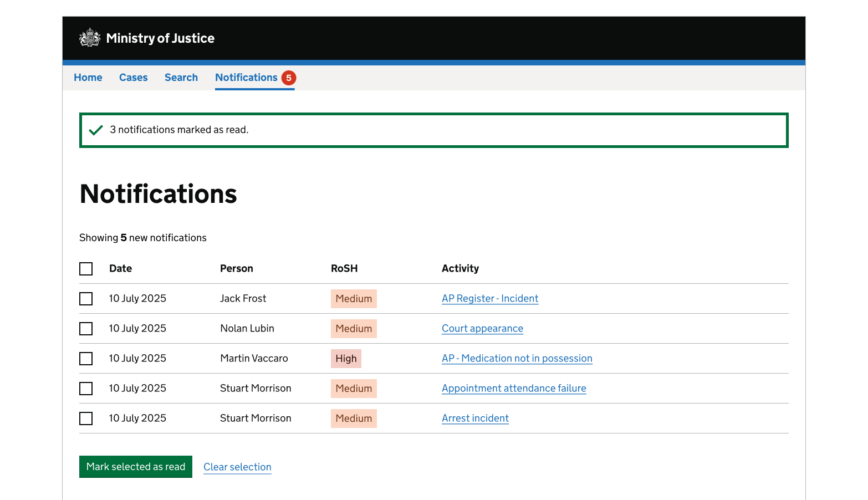Toggle the select-all checkbox in table header
868x500 pixels.
coord(86,269)
